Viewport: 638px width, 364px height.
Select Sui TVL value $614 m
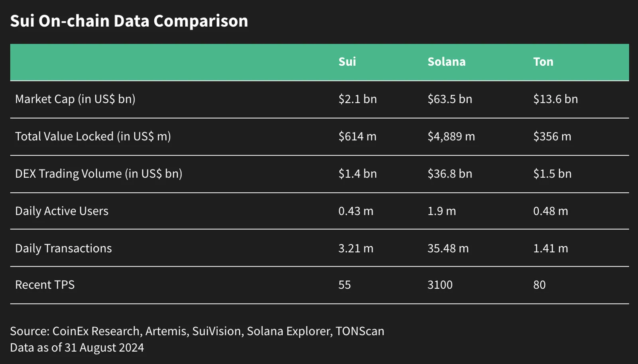tap(357, 136)
